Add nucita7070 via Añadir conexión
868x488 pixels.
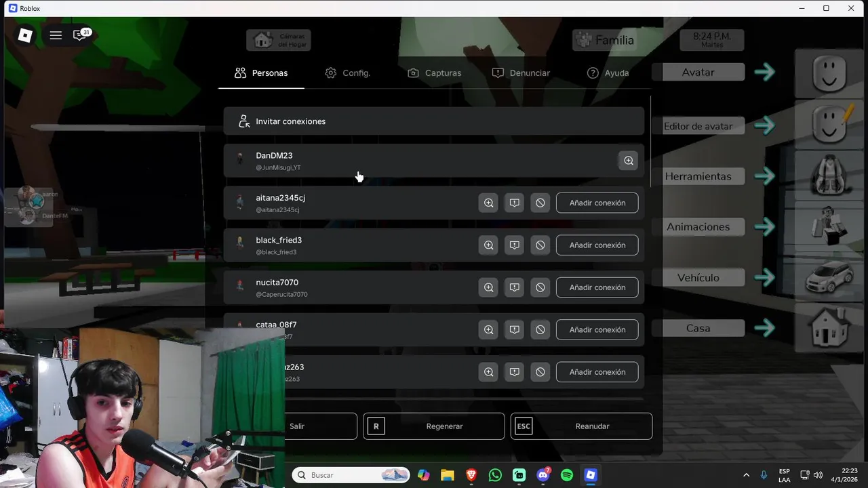(x=597, y=287)
